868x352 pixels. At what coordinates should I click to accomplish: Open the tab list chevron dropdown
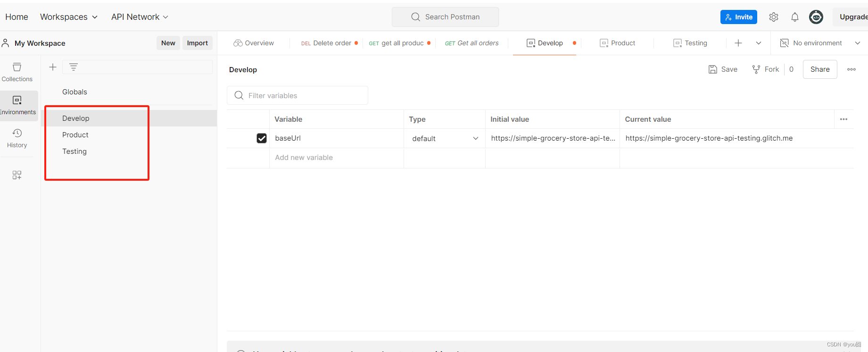click(759, 43)
